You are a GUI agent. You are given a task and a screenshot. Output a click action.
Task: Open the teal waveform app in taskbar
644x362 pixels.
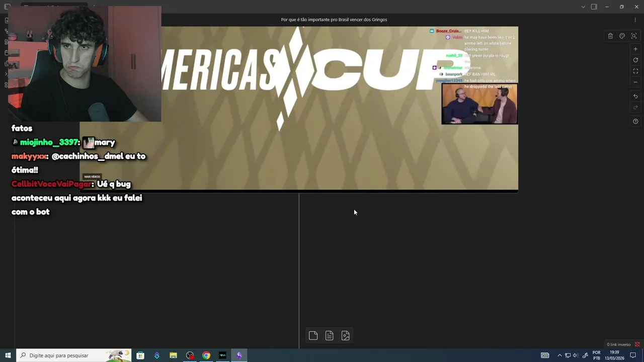(x=222, y=355)
